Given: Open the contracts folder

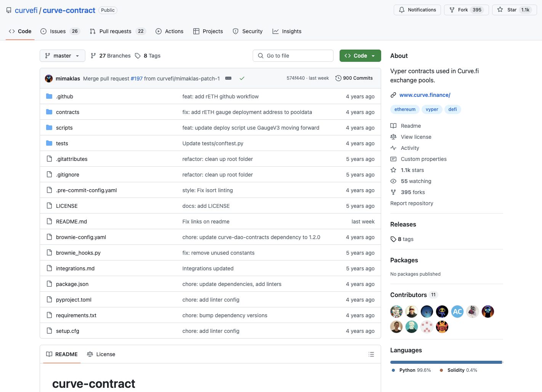Looking at the screenshot, I should pyautogui.click(x=67, y=112).
